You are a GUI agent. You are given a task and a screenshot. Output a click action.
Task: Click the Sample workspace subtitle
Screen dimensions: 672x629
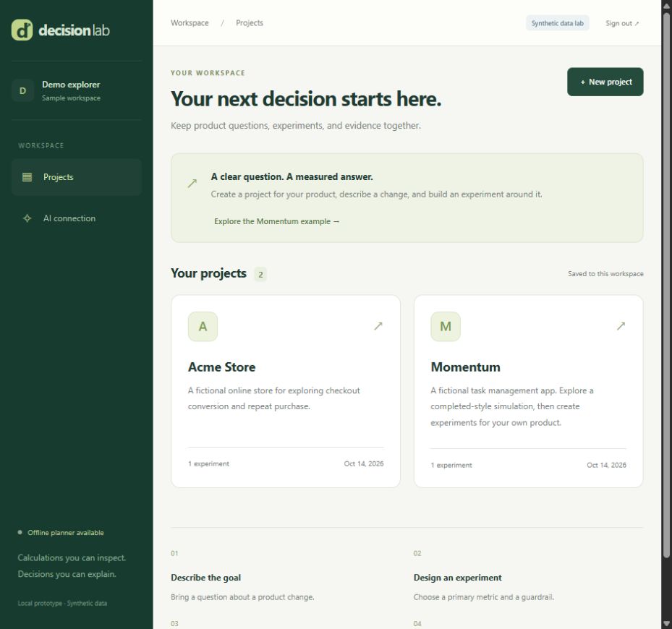[71, 98]
